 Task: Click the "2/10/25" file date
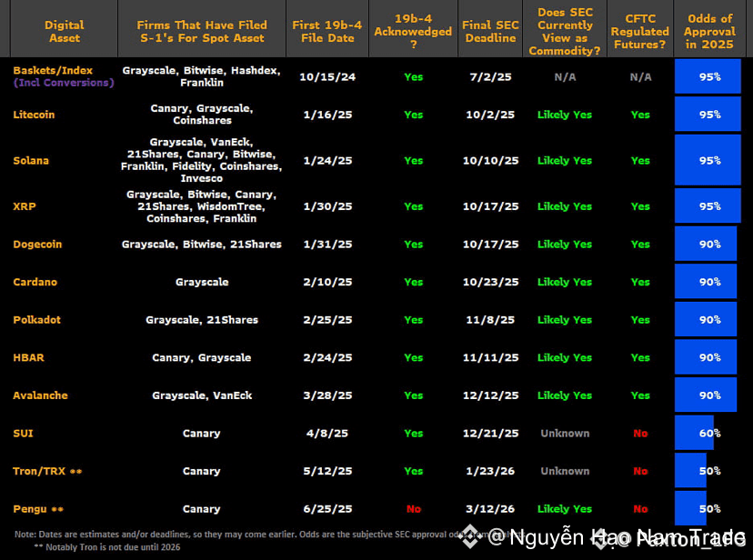(x=327, y=282)
